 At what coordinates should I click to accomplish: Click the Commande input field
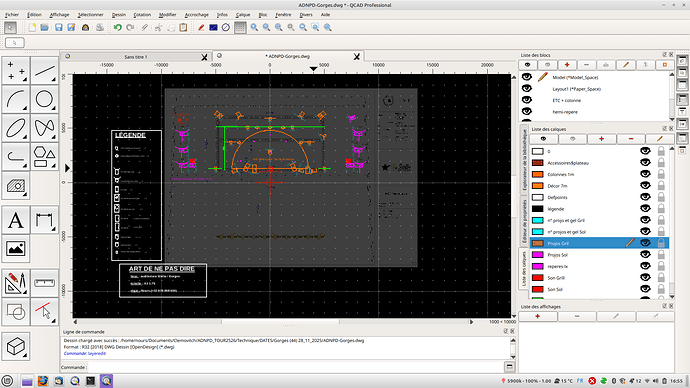click(295, 367)
